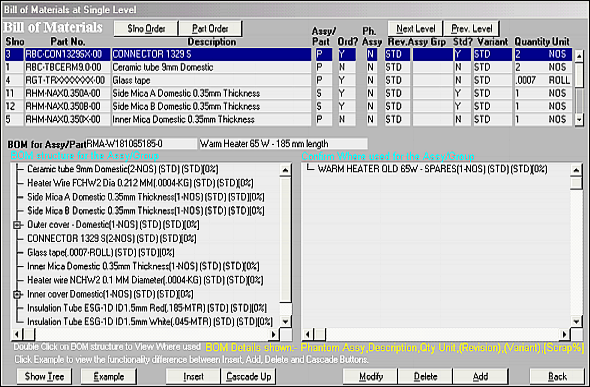The width and height of the screenshot is (590, 387).
Task: Expand the Outer cover - Domestic node
Action: point(17,225)
